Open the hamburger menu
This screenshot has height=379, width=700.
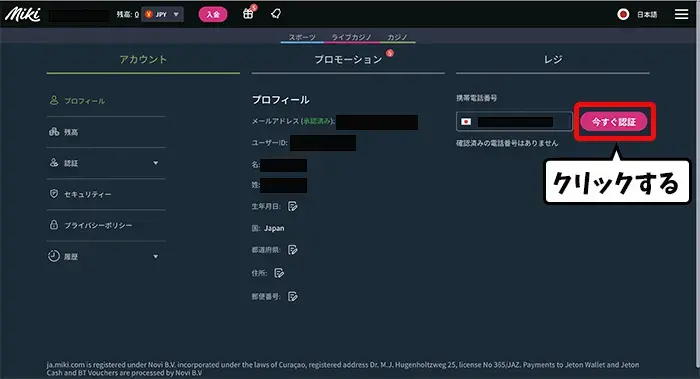tap(681, 14)
